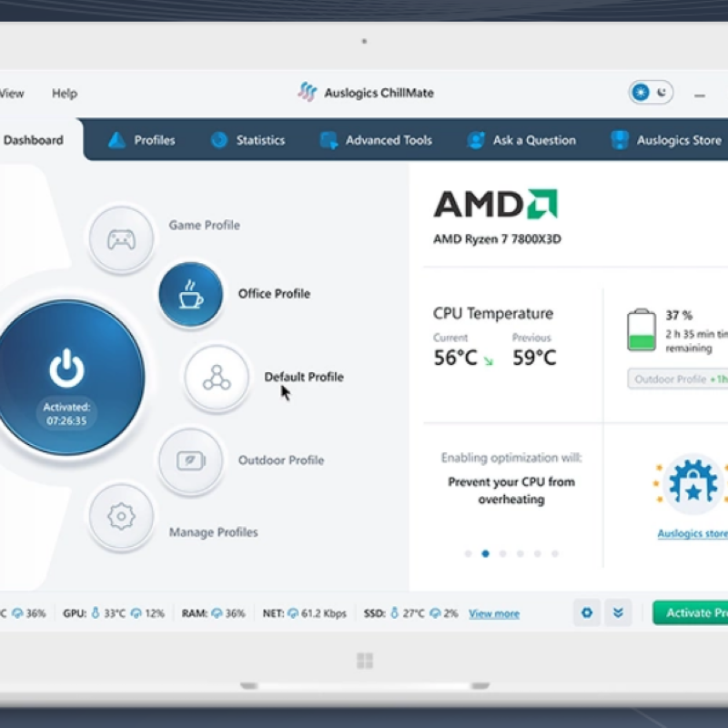Viewport: 728px width, 728px height.
Task: Select the active second carousel dot
Action: coord(486,553)
